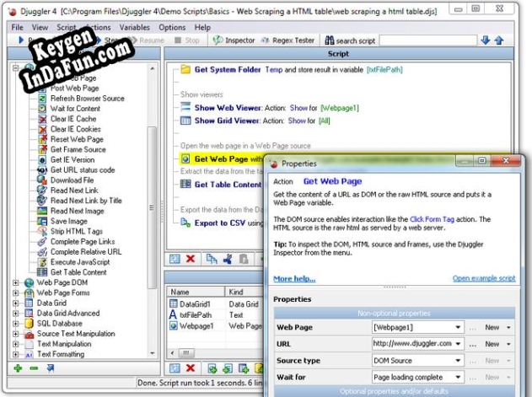This screenshot has width=532, height=397.
Task: Open the View menu
Action: (40, 28)
